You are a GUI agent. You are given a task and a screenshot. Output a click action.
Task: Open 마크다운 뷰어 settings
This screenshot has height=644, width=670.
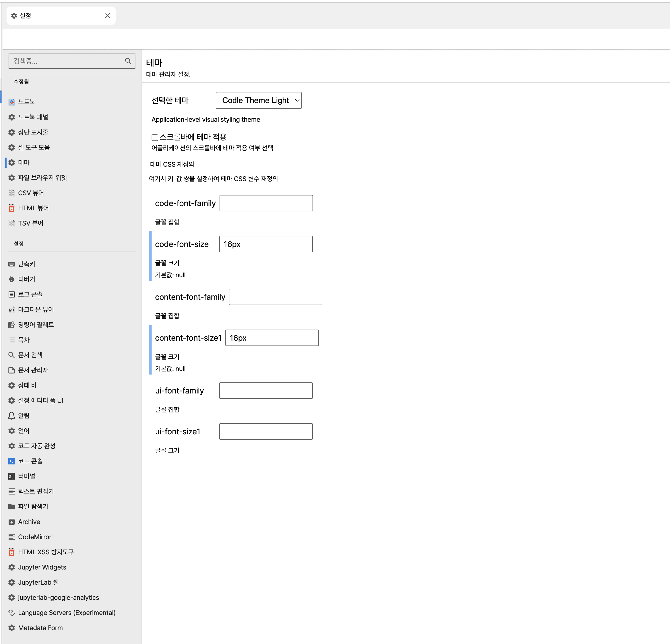point(36,310)
